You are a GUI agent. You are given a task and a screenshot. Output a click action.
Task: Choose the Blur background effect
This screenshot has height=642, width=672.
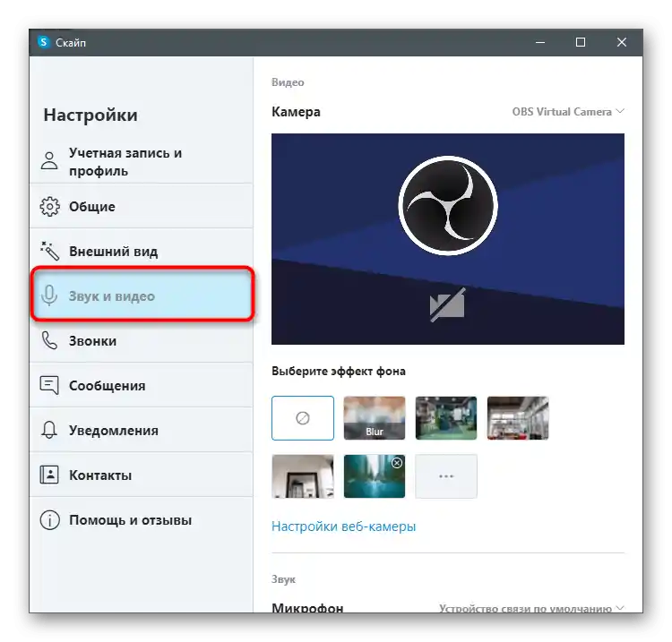[375, 418]
